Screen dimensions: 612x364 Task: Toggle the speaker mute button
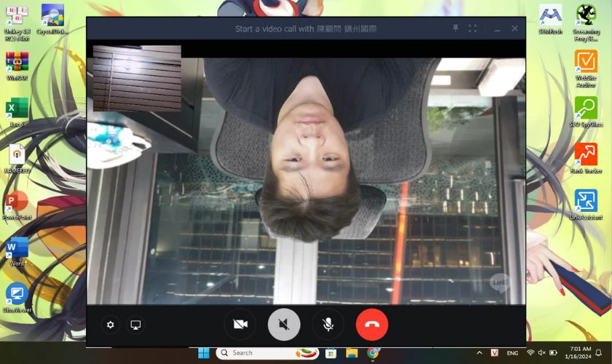pos(284,324)
